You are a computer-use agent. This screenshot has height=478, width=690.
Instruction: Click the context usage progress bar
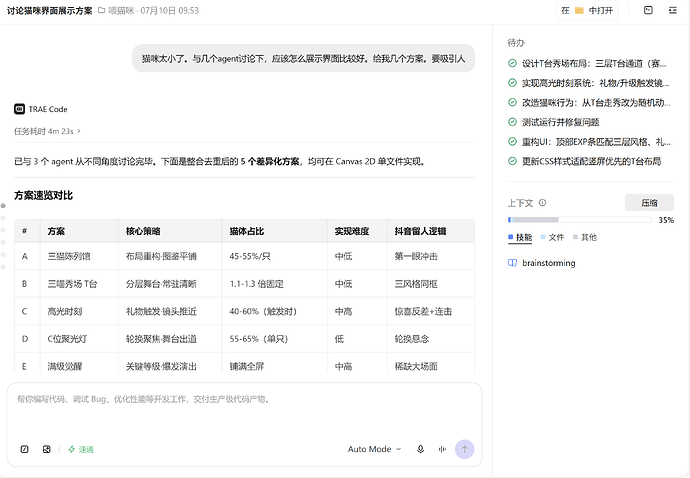[x=580, y=220]
